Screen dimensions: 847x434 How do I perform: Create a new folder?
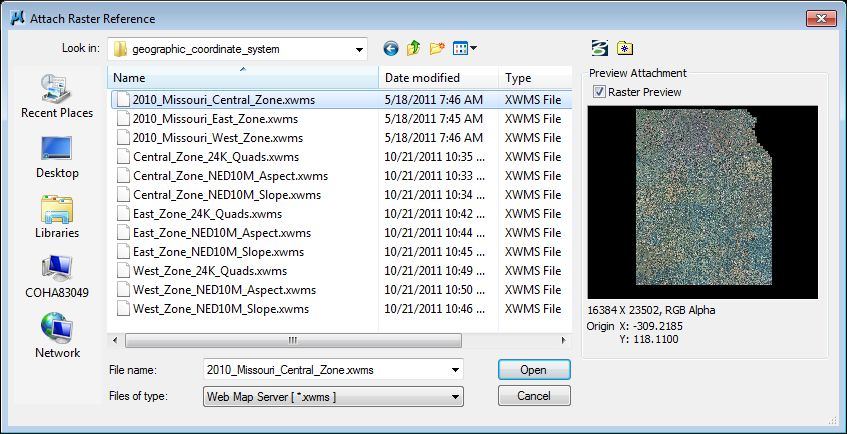pos(436,48)
